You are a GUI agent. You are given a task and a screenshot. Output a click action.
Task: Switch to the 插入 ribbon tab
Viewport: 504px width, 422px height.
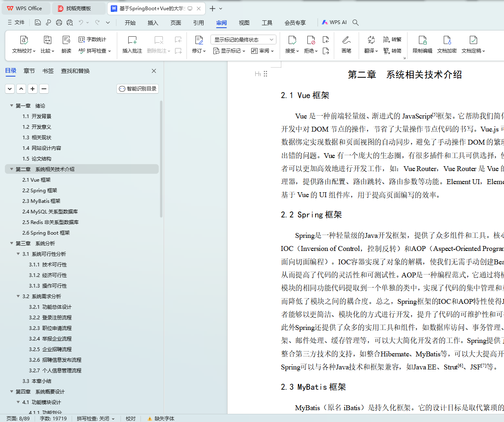153,23
